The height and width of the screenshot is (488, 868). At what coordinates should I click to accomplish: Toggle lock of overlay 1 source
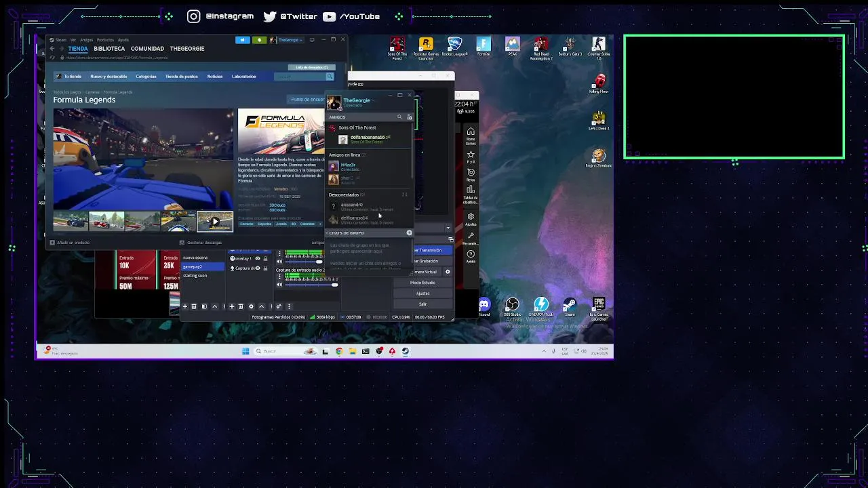pos(265,258)
